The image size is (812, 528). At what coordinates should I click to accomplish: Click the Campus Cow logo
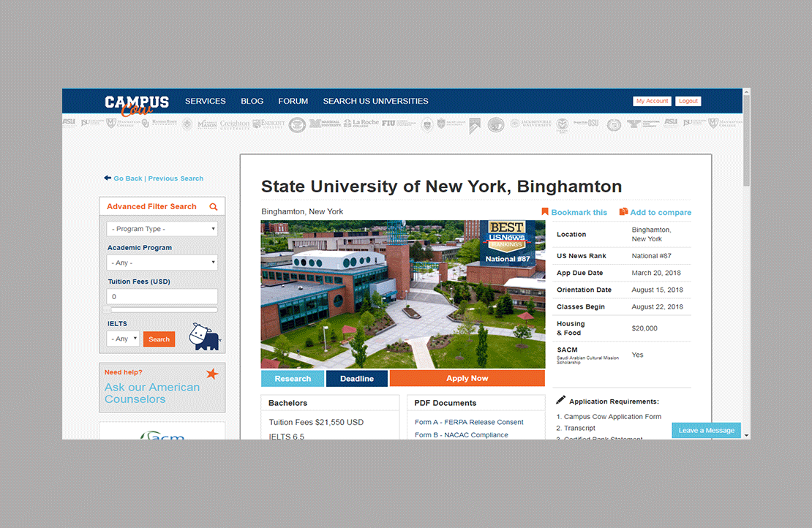tap(137, 105)
